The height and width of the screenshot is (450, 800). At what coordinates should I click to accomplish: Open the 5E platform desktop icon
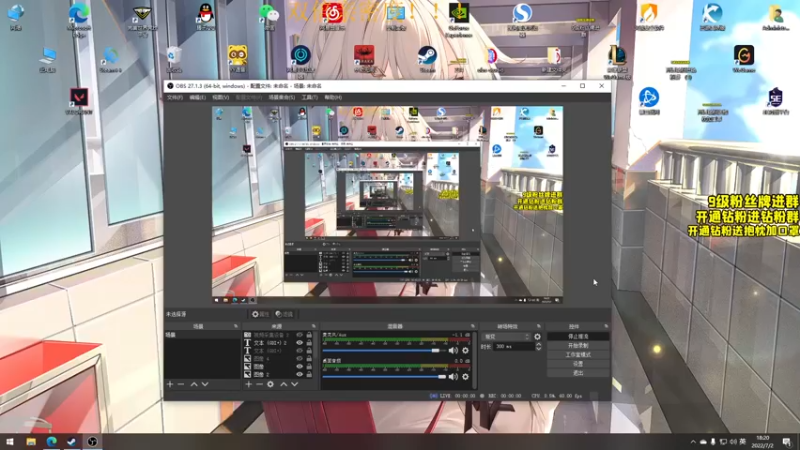point(775,101)
